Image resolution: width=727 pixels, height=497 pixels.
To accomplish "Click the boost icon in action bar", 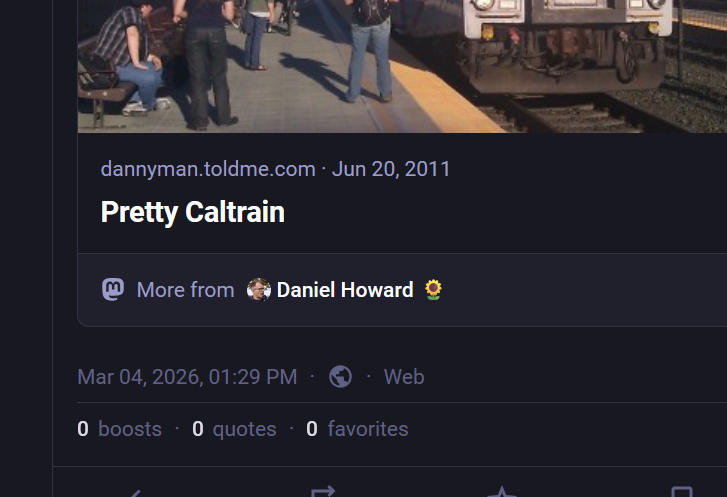I will pos(321,491).
